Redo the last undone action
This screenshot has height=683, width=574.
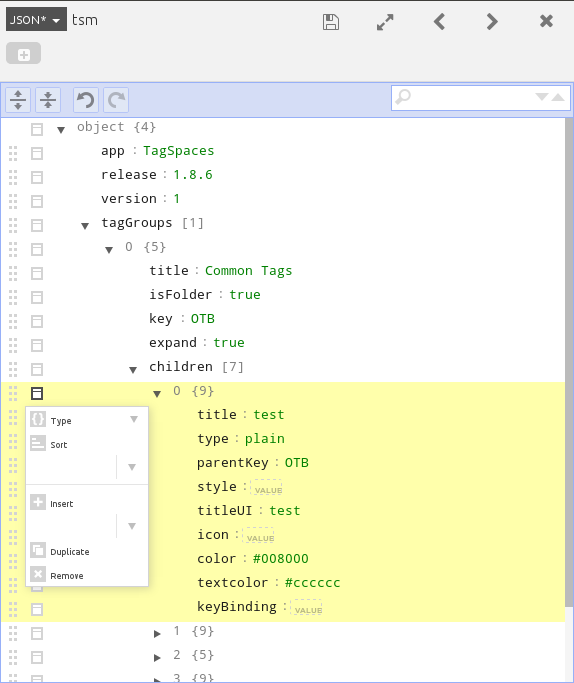[116, 100]
